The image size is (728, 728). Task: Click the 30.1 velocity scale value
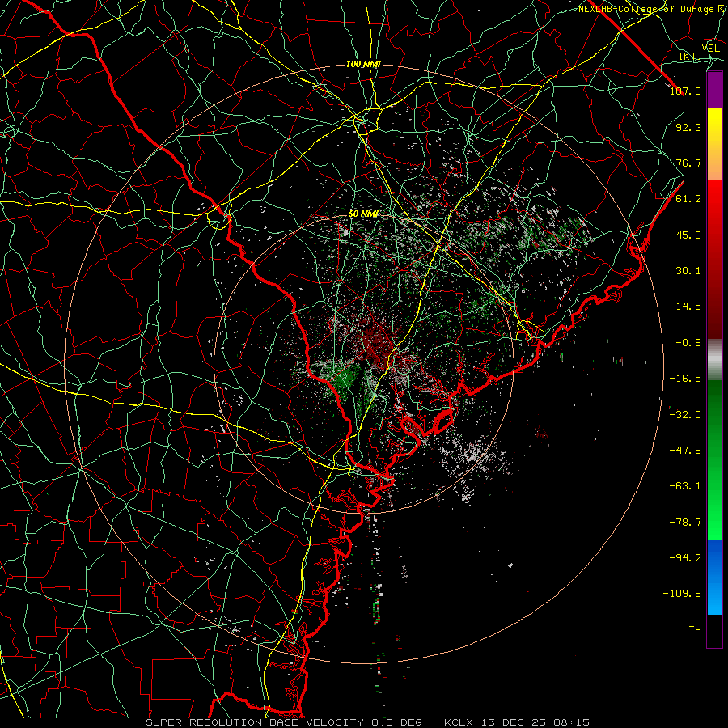coord(688,271)
